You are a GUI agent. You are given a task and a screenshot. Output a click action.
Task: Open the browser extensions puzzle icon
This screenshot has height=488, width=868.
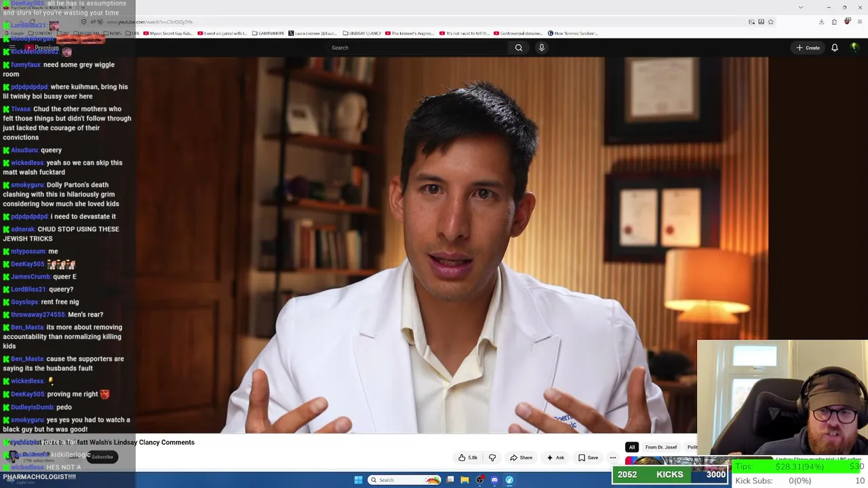(x=834, y=22)
